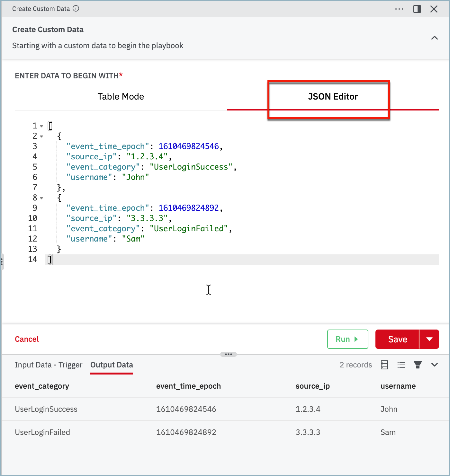
Task: Click the username column header
Action: (398, 386)
